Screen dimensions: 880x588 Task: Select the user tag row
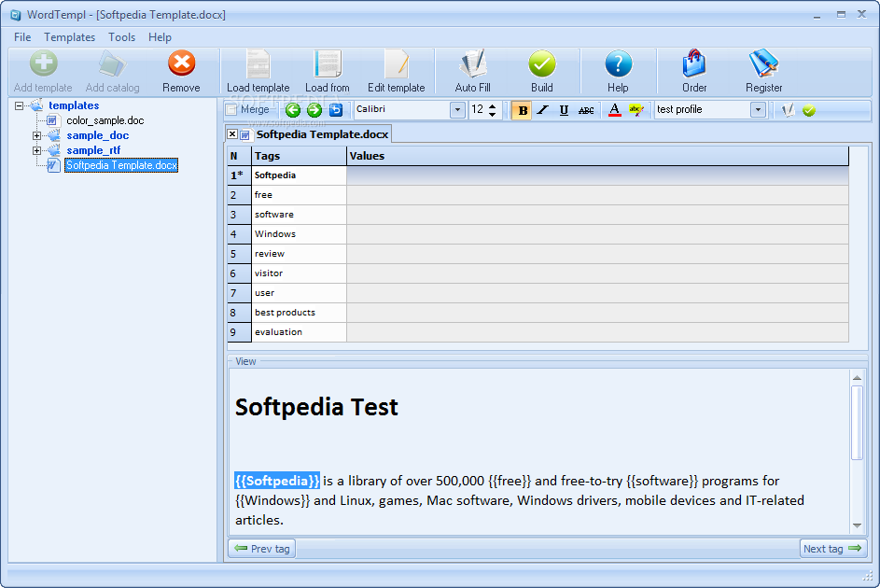click(299, 293)
